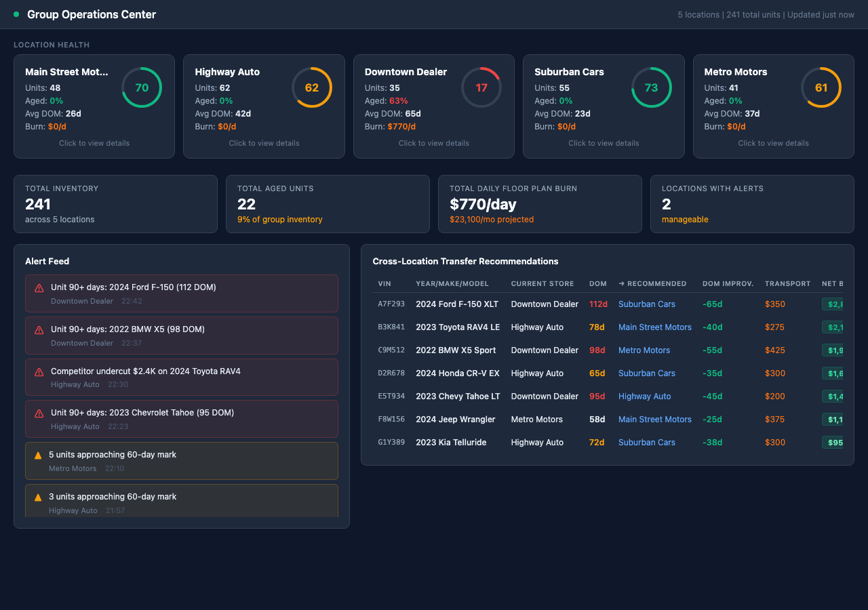The image size is (868, 610).
Task: Open Highway Auto's 'Click to view details'
Action: tap(264, 143)
